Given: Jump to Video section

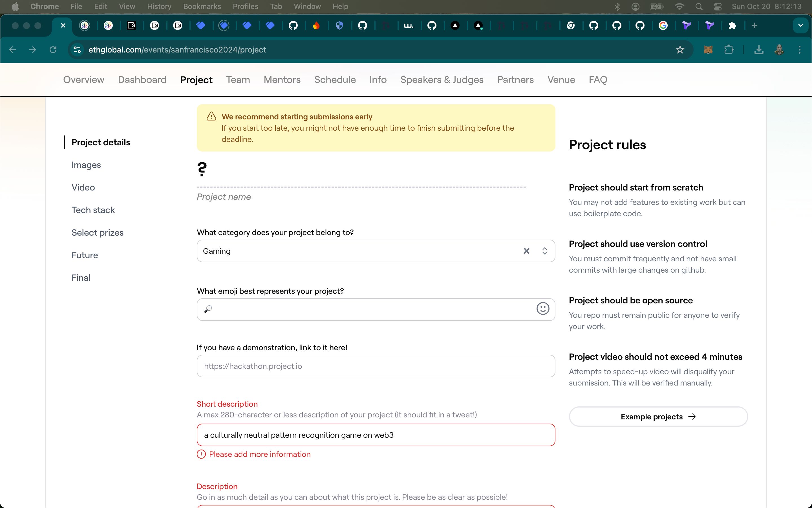Looking at the screenshot, I should coord(83,187).
